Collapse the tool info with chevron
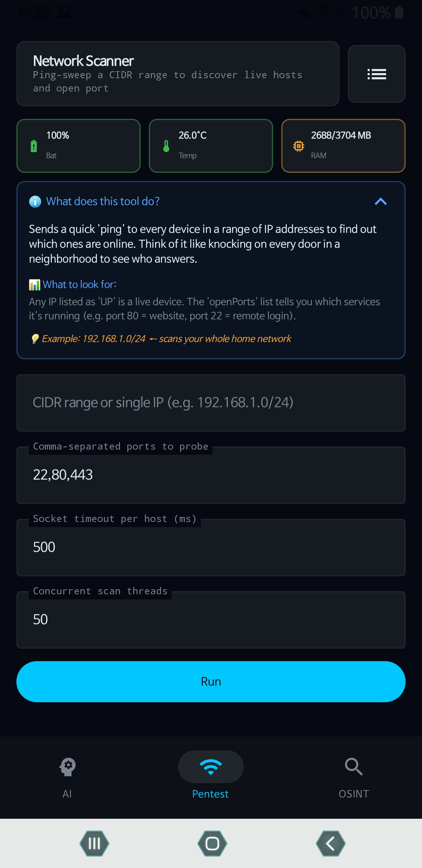This screenshot has height=868, width=422. [381, 201]
